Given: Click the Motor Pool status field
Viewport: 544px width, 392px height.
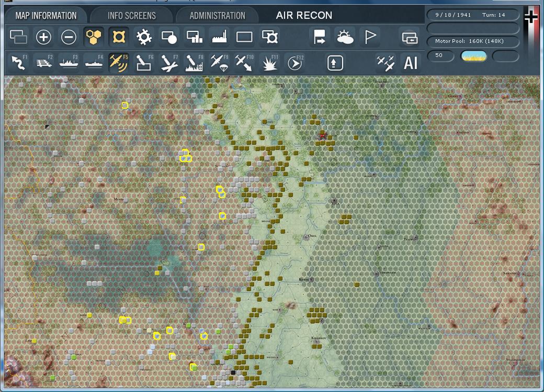Looking at the screenshot, I should click(473, 41).
